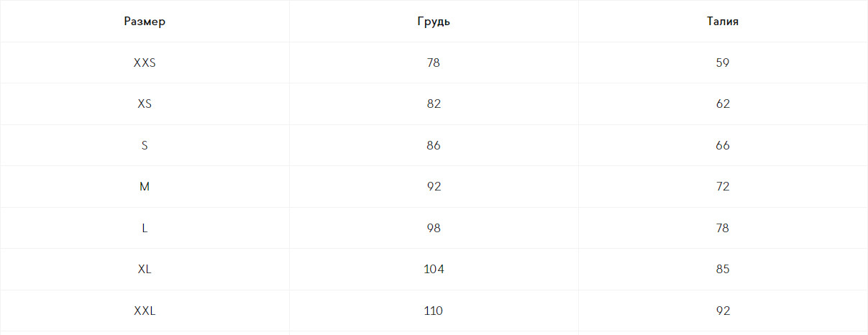Viewport: 868px width, 335px height.
Task: Select the XXS size cell
Action: pyautogui.click(x=145, y=63)
